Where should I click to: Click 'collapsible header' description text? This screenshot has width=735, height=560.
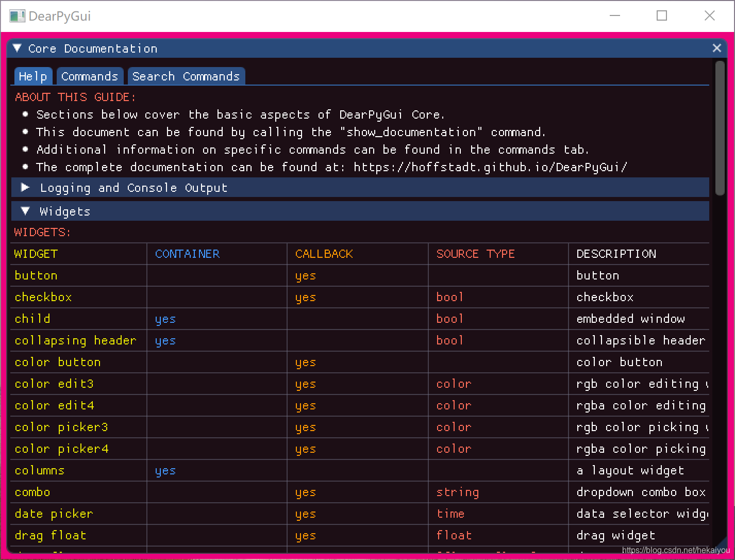641,340
